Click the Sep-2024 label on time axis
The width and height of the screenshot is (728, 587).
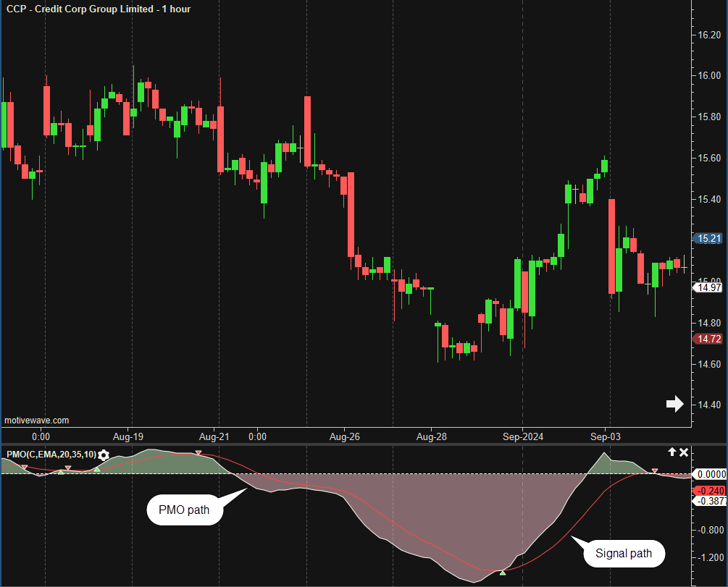[x=522, y=436]
